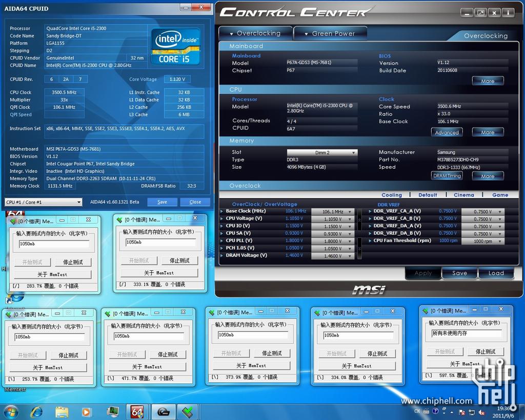Image resolution: width=525 pixels, height=420 pixels.
Task: Open the volume icon in system tray
Action: [481, 412]
